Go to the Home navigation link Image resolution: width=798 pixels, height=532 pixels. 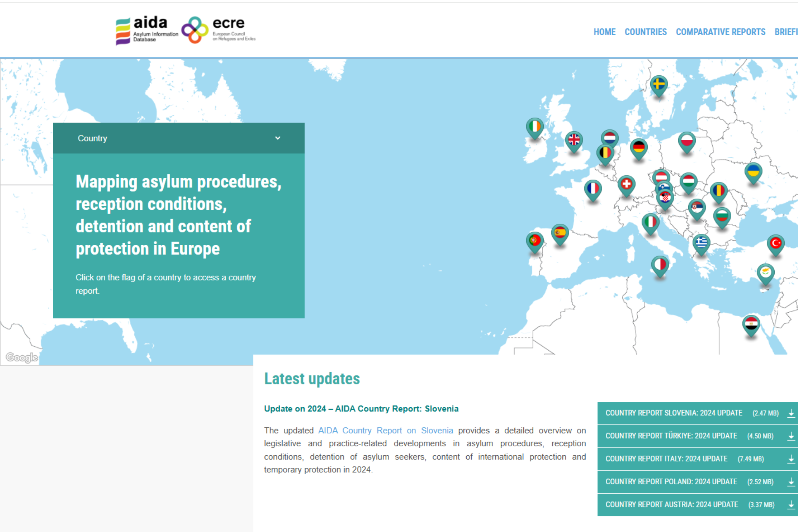604,32
